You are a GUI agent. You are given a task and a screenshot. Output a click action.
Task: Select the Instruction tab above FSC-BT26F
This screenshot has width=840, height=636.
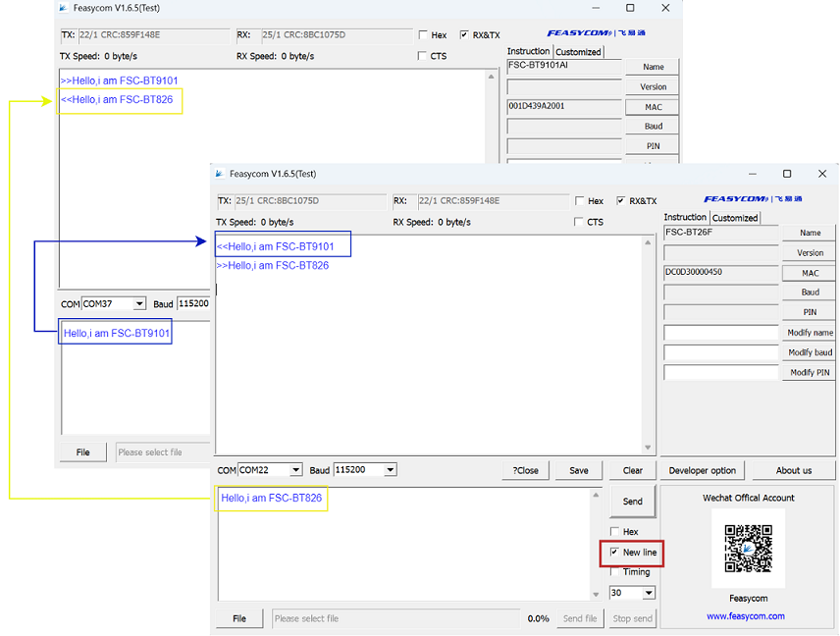click(685, 218)
